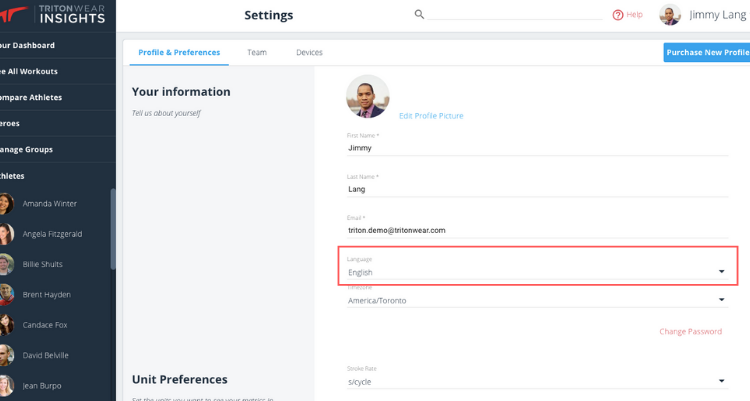The height and width of the screenshot is (401, 750).
Task: Select athlete Candace Fox
Action: tap(44, 325)
